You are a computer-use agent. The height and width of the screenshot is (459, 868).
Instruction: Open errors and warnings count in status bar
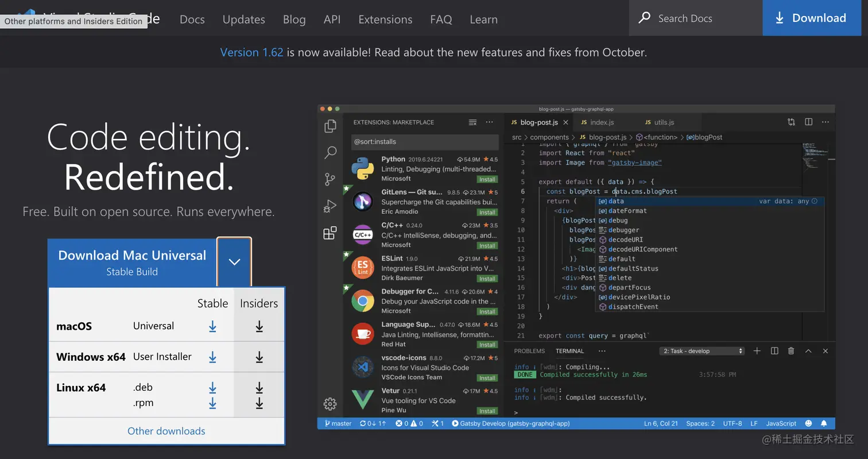point(409,423)
